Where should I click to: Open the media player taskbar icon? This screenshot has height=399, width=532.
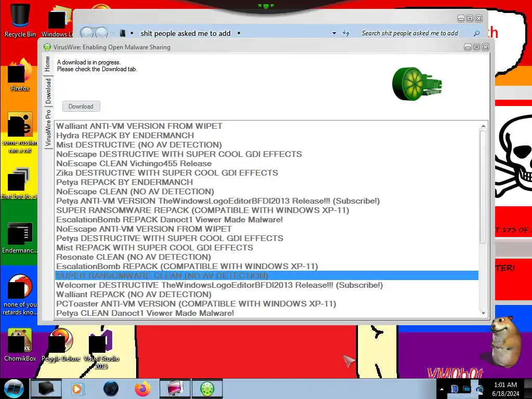[77, 389]
